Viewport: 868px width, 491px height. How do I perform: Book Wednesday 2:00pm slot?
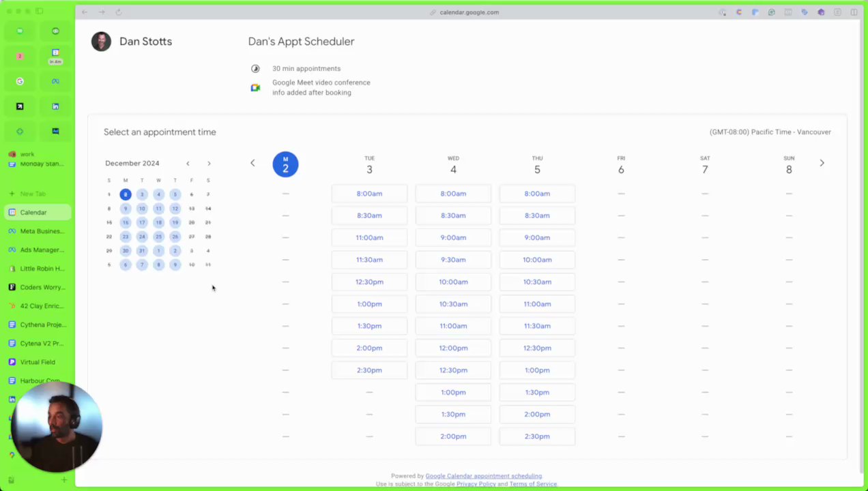[453, 436]
